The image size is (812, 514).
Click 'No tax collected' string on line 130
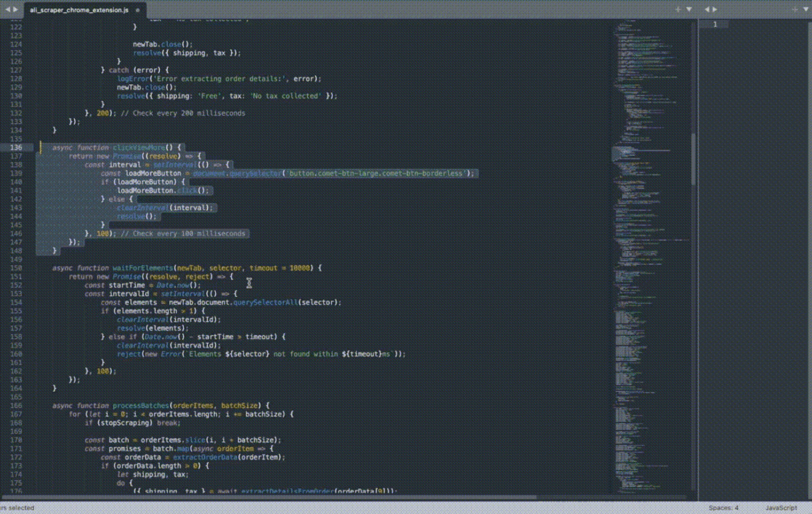[286, 96]
